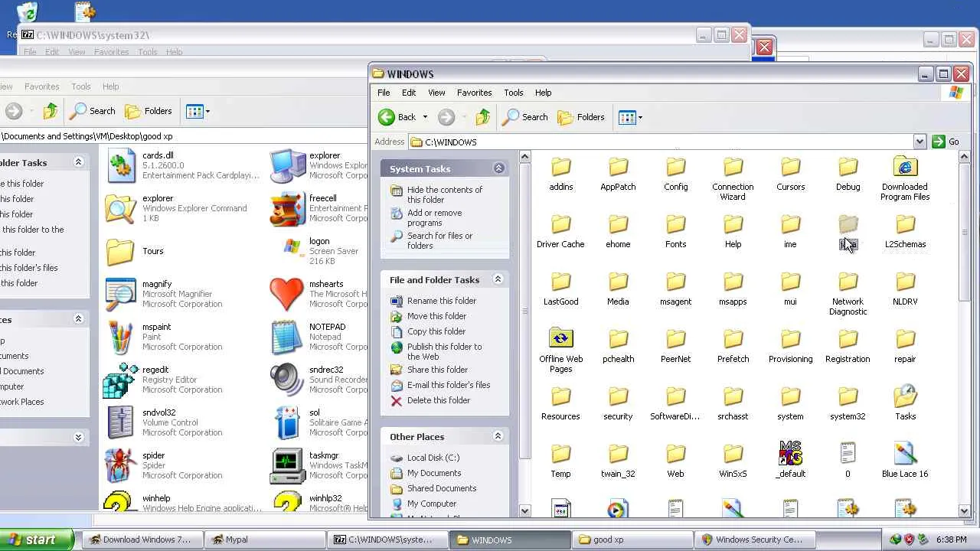Open the Tools menu in WINDOWS window

[x=514, y=93]
